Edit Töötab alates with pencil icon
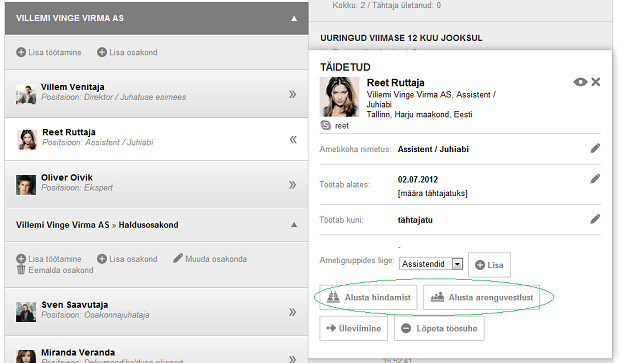The width and height of the screenshot is (620, 363). pos(595,179)
